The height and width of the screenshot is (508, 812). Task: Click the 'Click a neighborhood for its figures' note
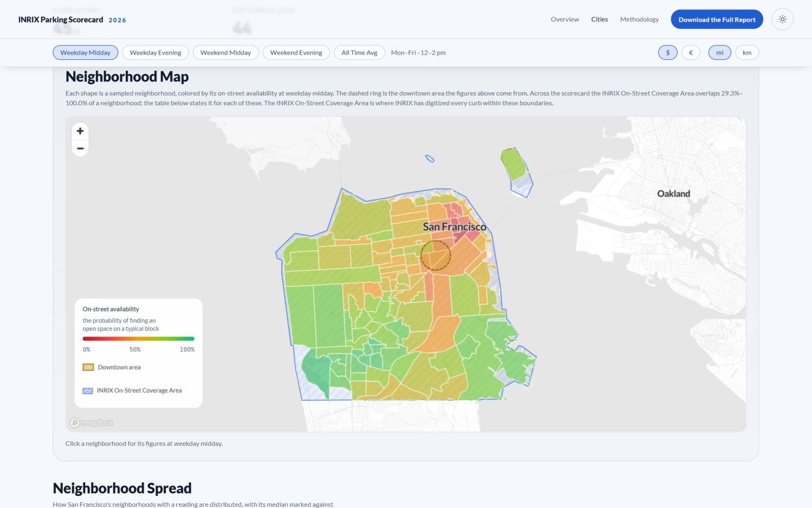(x=144, y=444)
